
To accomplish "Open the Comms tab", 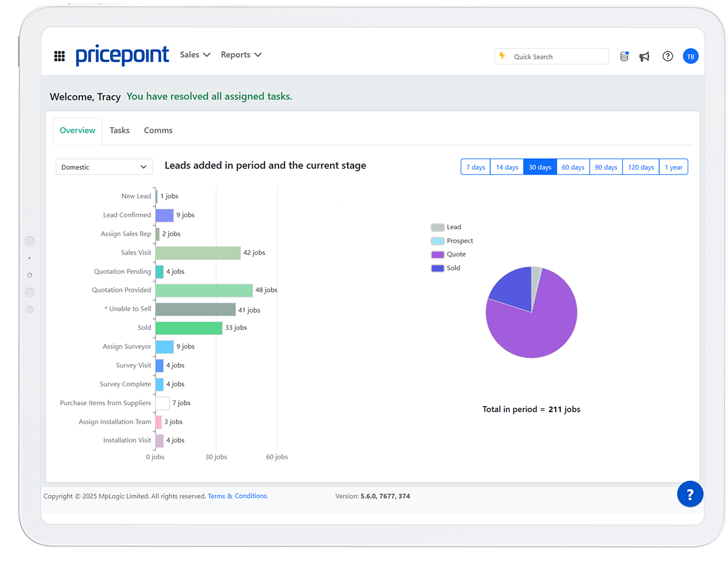I will [x=158, y=130].
